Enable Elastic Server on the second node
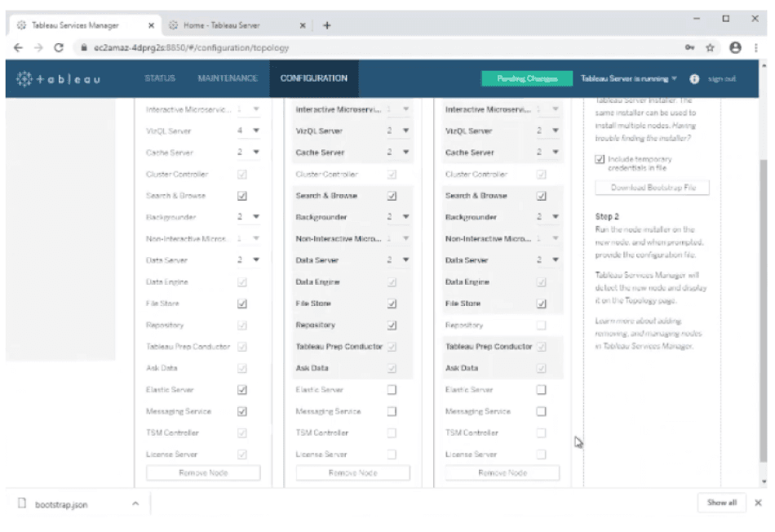The image size is (775, 532). 392,390
